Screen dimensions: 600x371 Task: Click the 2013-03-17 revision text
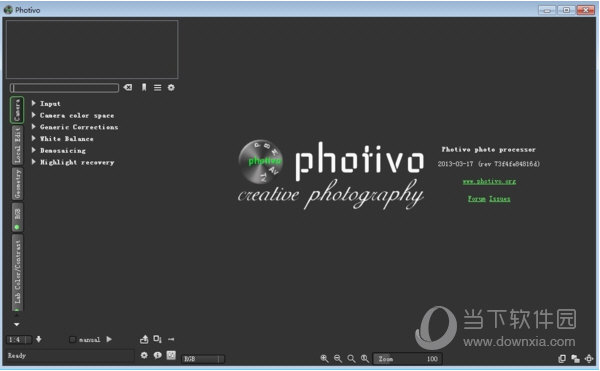pos(489,164)
